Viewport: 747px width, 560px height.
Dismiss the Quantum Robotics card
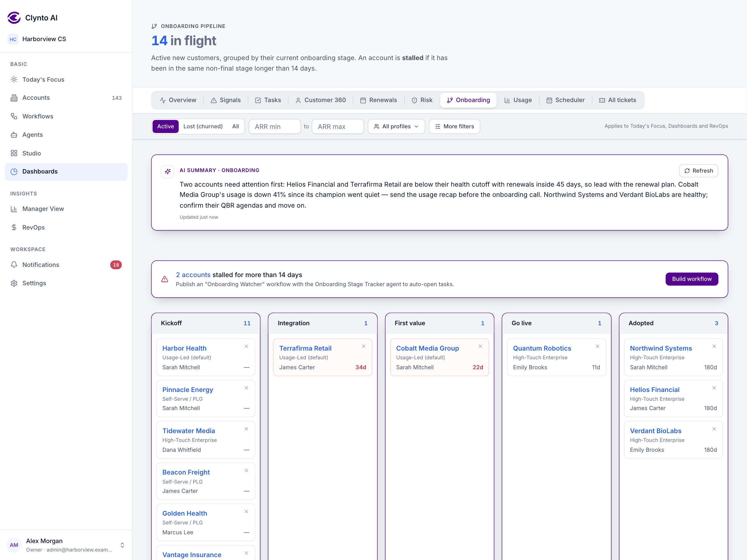597,346
